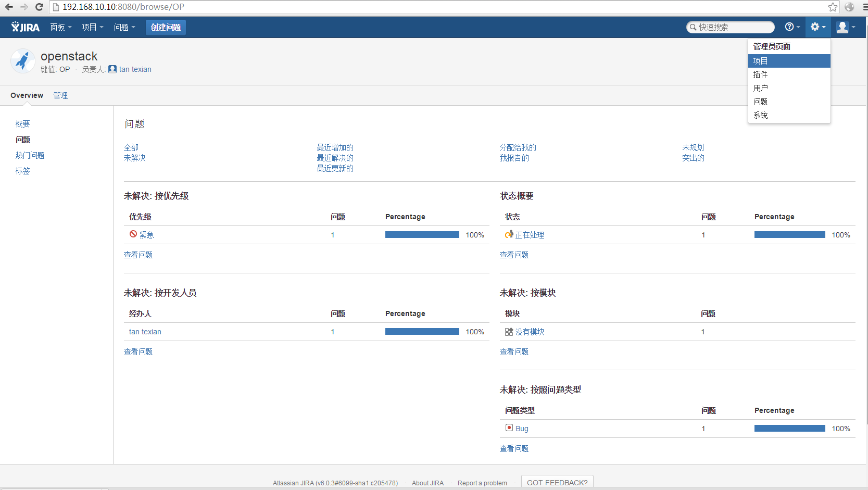Bookmark page with star icon
The width and height of the screenshot is (868, 490).
pyautogui.click(x=833, y=7)
